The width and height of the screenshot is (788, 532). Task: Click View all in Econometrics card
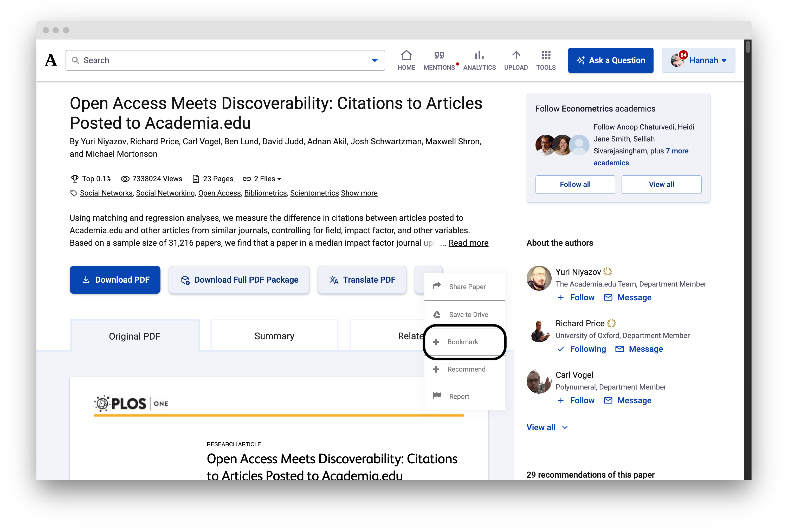(x=661, y=184)
